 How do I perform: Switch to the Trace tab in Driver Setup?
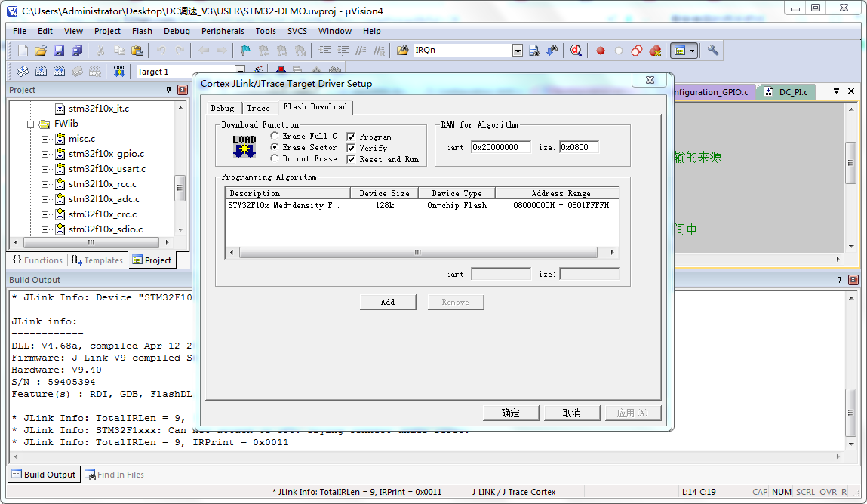coord(258,109)
